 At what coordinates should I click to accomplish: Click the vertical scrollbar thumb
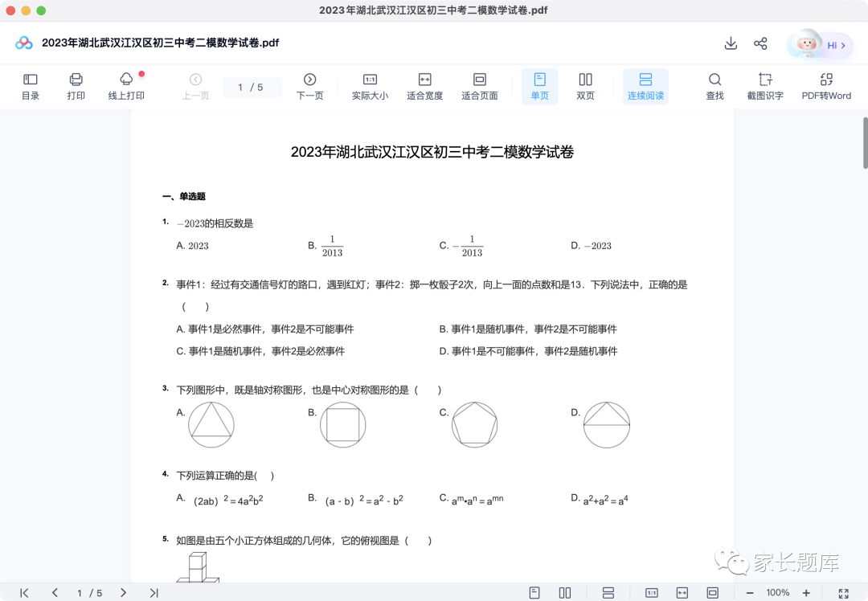(865, 143)
